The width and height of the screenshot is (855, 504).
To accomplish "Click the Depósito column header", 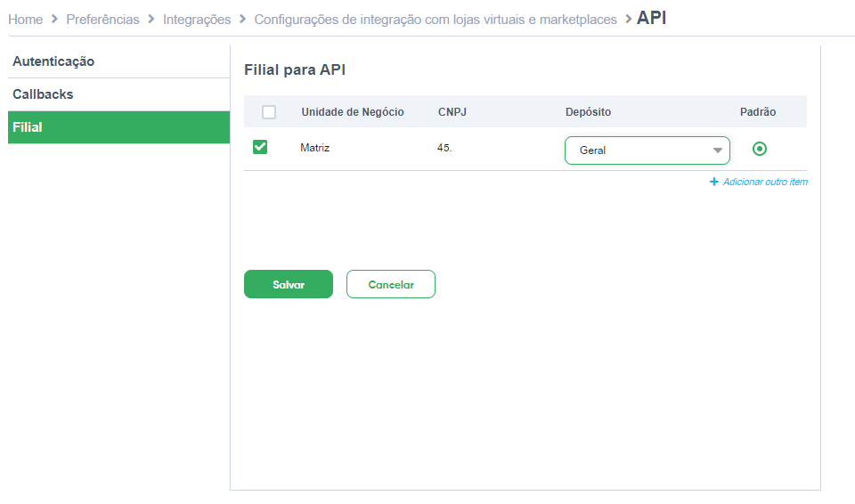I will pos(589,112).
